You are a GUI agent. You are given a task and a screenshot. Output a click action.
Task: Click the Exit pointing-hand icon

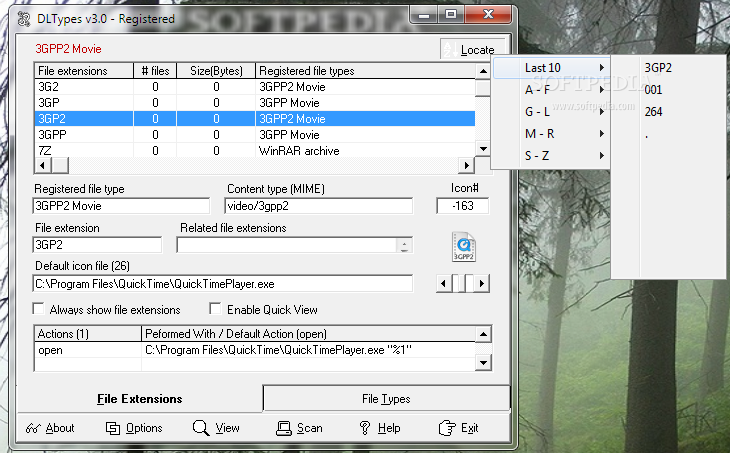tap(447, 427)
